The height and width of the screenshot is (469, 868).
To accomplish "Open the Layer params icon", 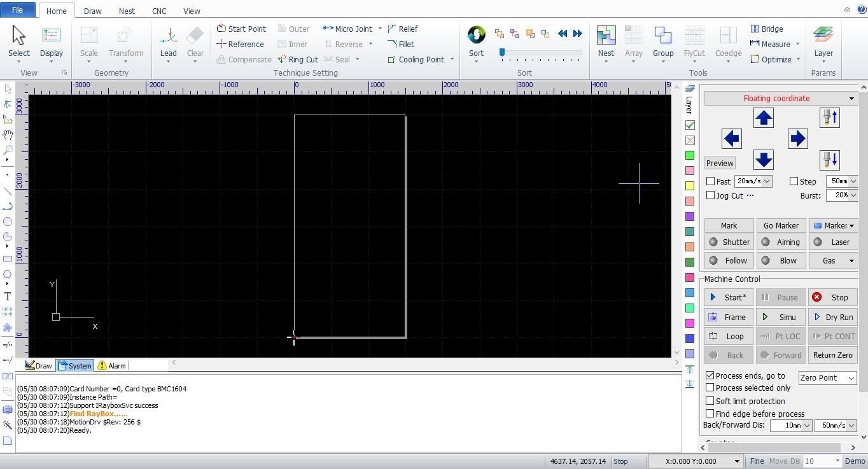I will point(823,36).
